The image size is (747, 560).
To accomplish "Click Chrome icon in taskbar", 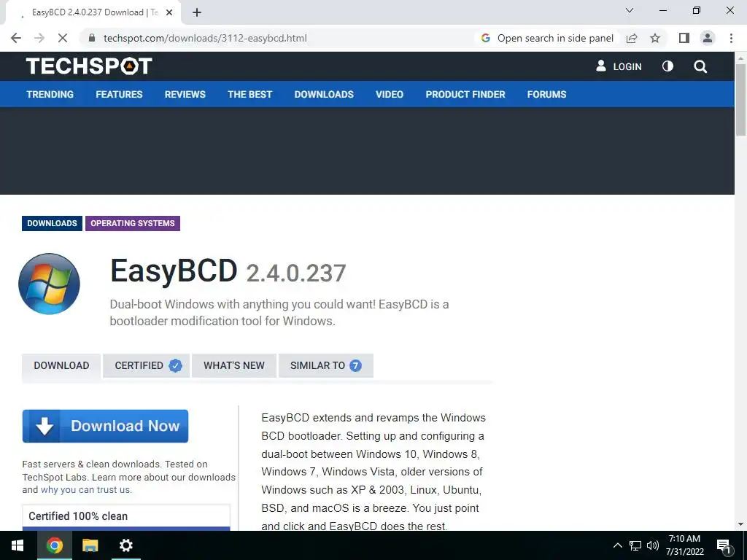I will coord(54,545).
